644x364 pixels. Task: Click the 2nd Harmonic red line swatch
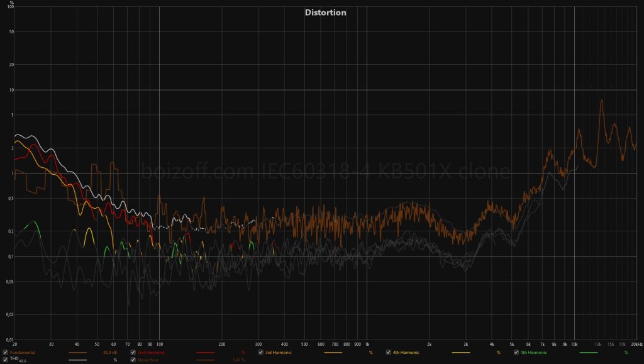pos(206,353)
